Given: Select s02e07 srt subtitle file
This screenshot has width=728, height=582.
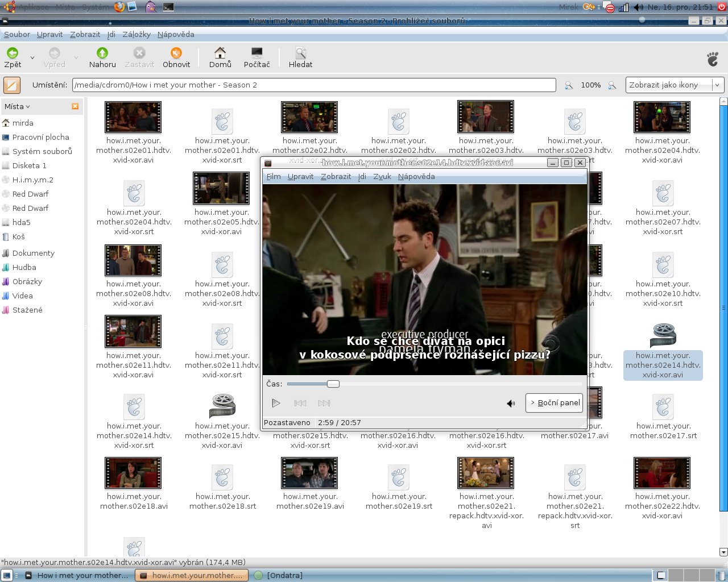Looking at the screenshot, I should 663,193.
